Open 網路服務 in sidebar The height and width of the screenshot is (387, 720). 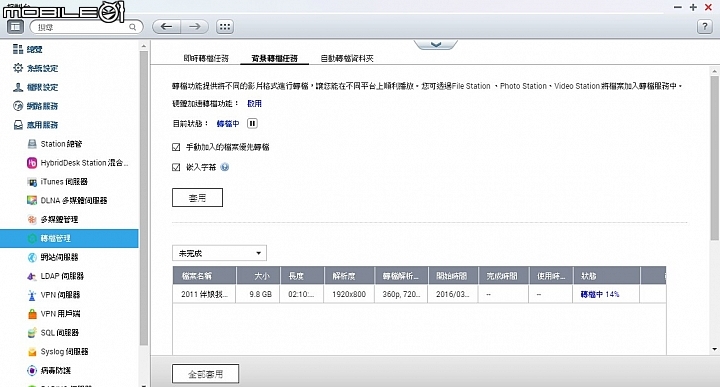pos(36,106)
